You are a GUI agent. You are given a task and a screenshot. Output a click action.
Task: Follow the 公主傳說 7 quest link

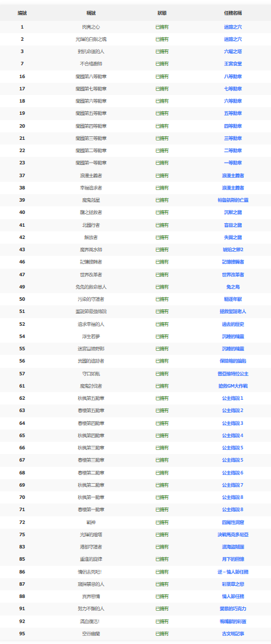point(233,485)
